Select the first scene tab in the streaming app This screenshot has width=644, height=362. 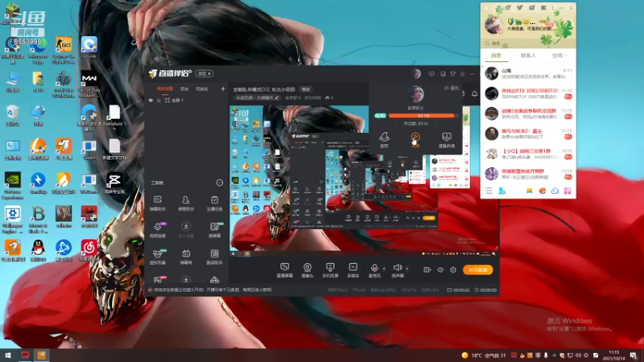[x=165, y=88]
